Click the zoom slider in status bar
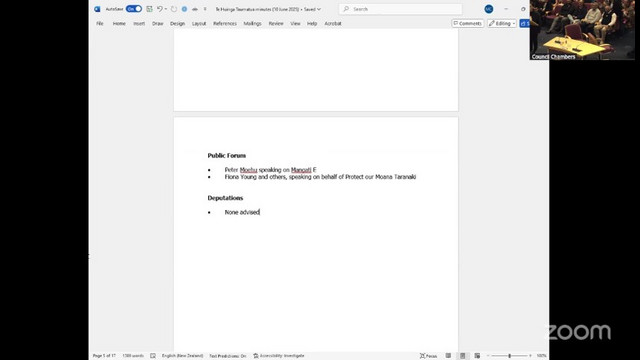 coord(509,356)
